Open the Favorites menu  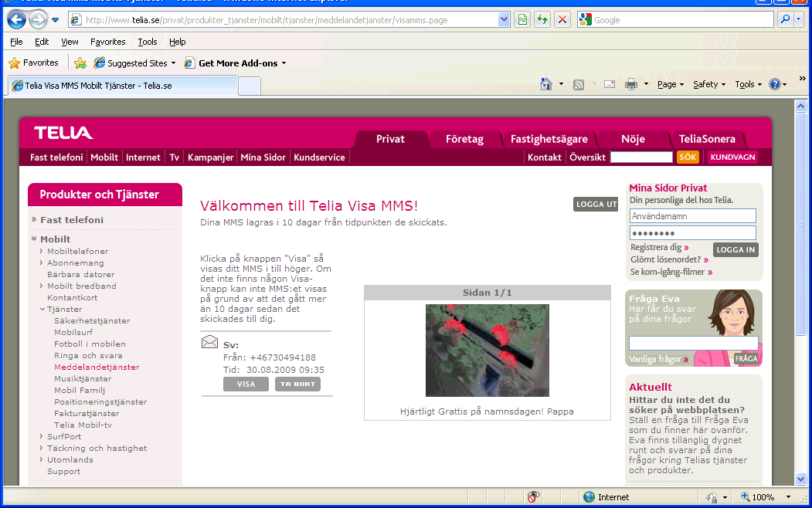(x=107, y=42)
